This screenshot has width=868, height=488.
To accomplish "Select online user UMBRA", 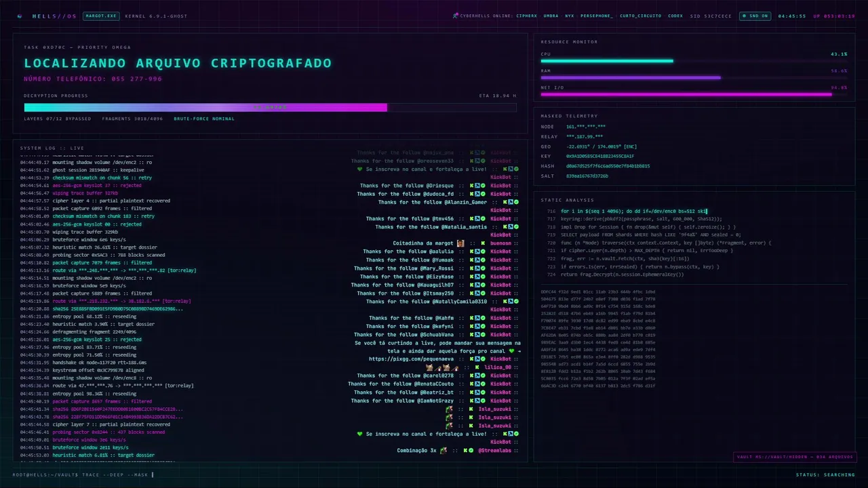I will coord(551,16).
